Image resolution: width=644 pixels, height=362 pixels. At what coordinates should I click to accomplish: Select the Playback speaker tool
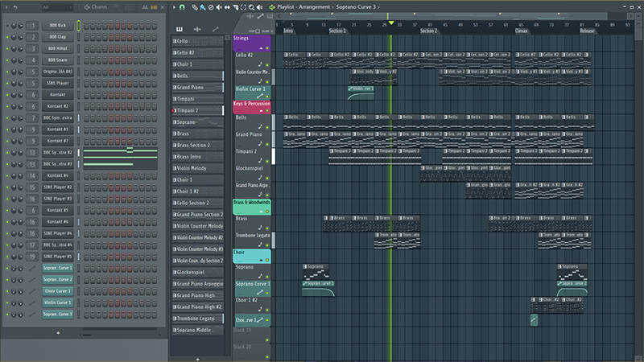click(x=259, y=7)
